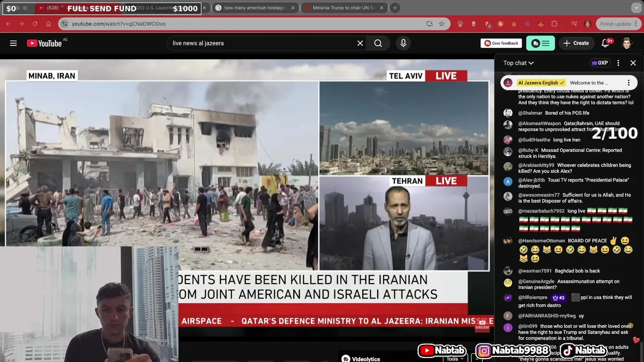Viewport: 644px width, 362px height.
Task: Reload the YouTube page
Action: pyautogui.click(x=35, y=24)
